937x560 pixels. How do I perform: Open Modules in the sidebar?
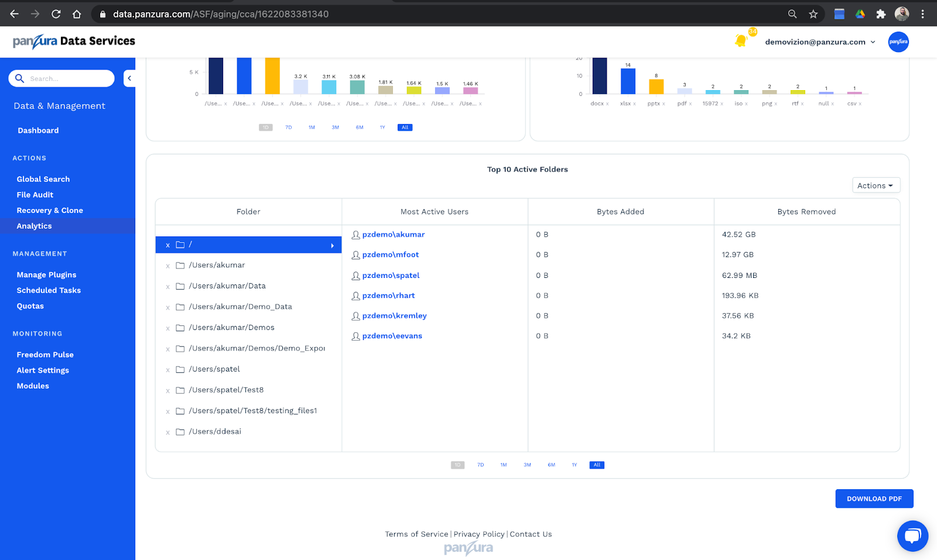(x=33, y=386)
